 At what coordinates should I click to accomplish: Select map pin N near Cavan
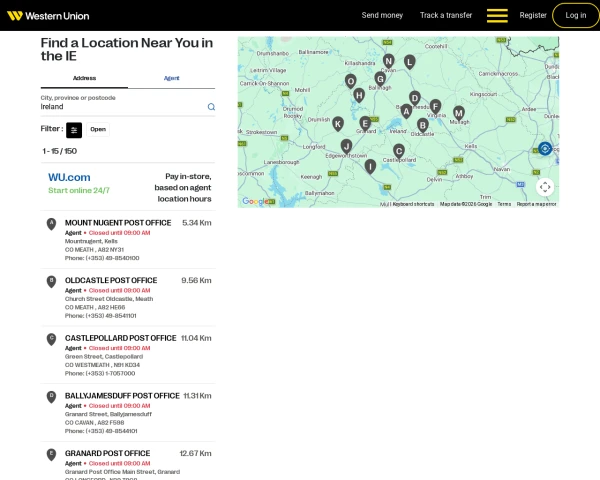point(389,61)
